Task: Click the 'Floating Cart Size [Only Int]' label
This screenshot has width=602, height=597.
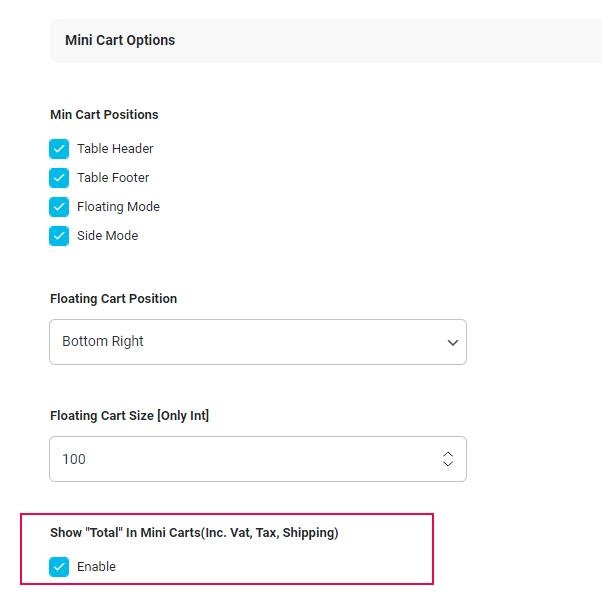Action: 130,415
